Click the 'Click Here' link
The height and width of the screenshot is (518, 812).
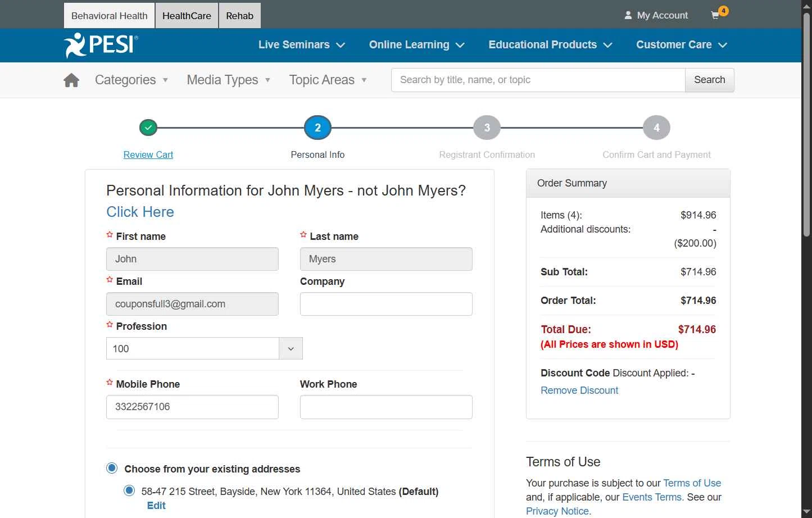coord(140,212)
